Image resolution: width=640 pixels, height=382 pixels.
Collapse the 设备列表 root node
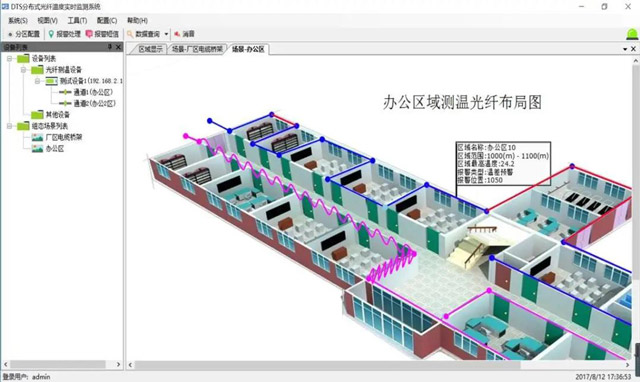pos(9,59)
